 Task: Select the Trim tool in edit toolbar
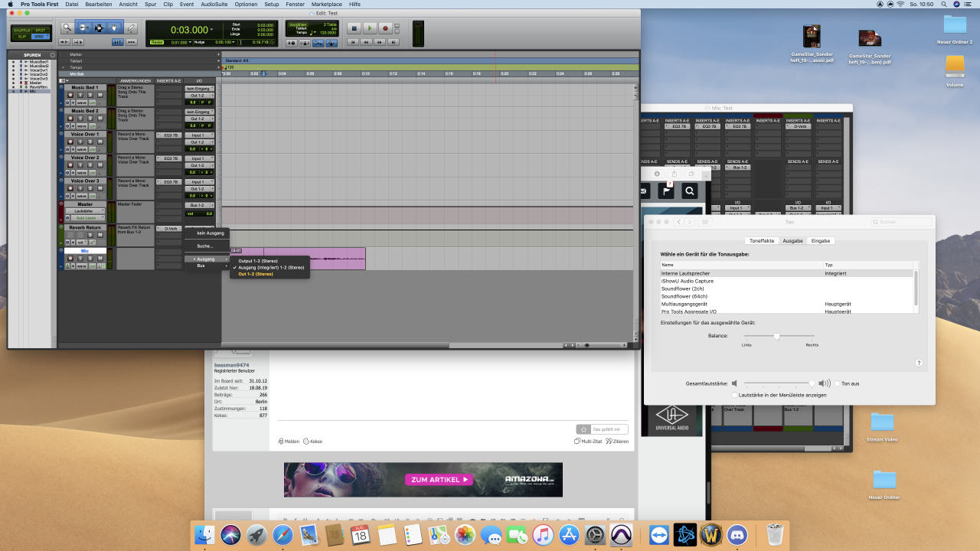[83, 28]
